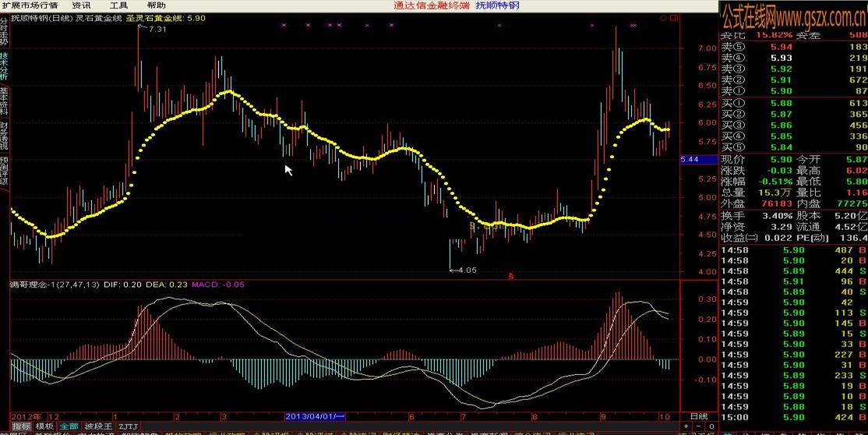Screen dimensions: 868x435
Task: Click the diamond icon at chart top-right
Action: (x=663, y=18)
